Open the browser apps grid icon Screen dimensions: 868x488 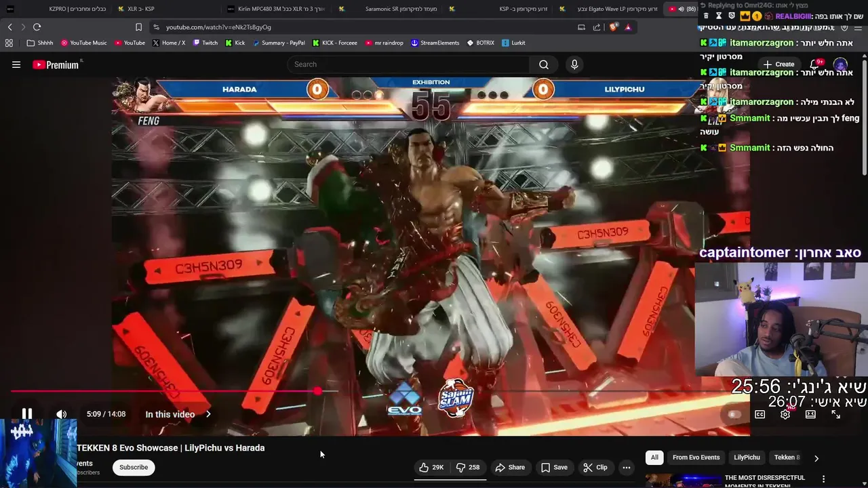9,43
